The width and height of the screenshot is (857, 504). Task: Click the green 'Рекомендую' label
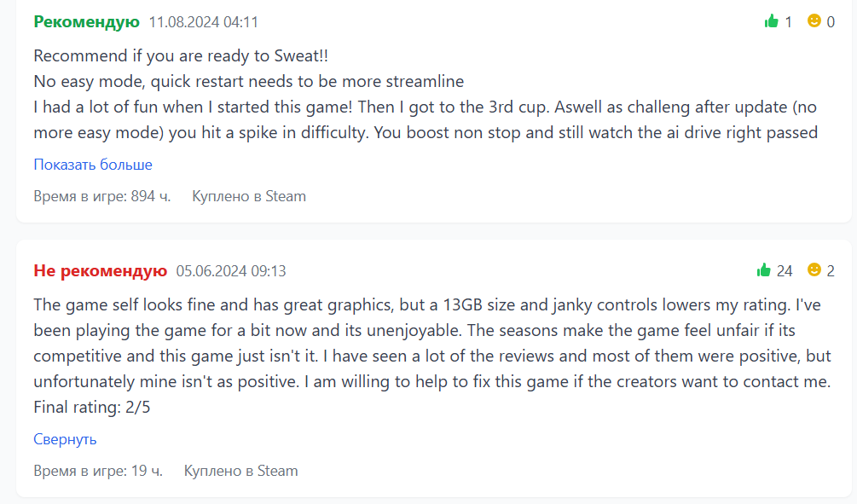(86, 21)
